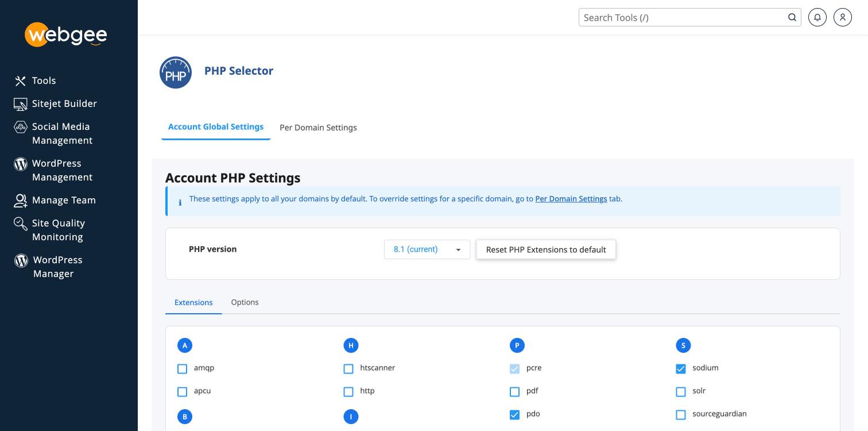Click the Site Quality Monitoring icon
This screenshot has height=431, width=868.
coord(21,224)
